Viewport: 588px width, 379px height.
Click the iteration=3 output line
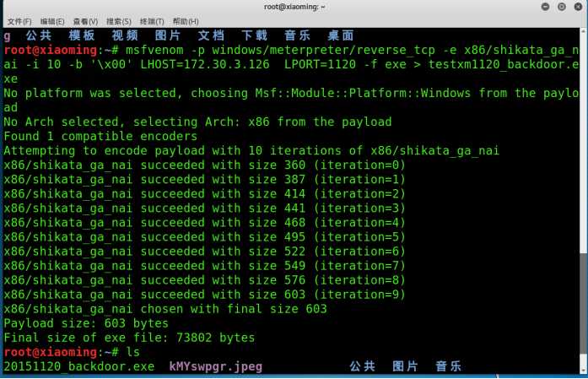pos(205,208)
